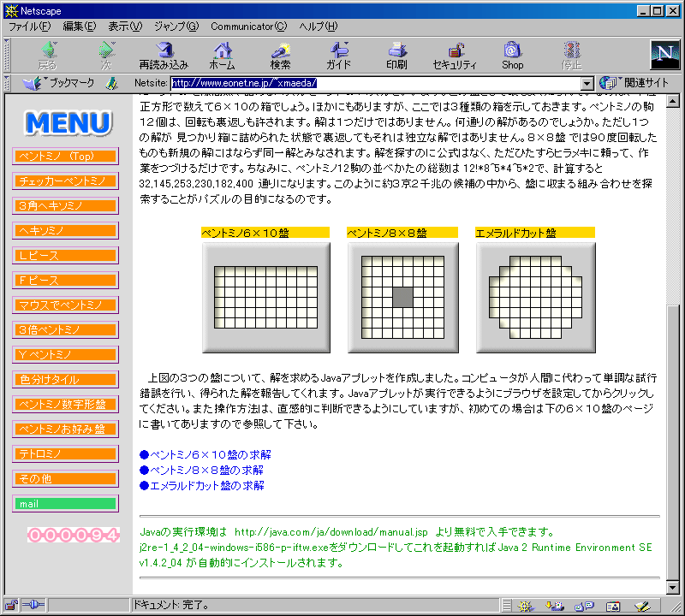The image size is (685, 616).
Task: Click the Shop toolbar icon
Action: (x=512, y=55)
